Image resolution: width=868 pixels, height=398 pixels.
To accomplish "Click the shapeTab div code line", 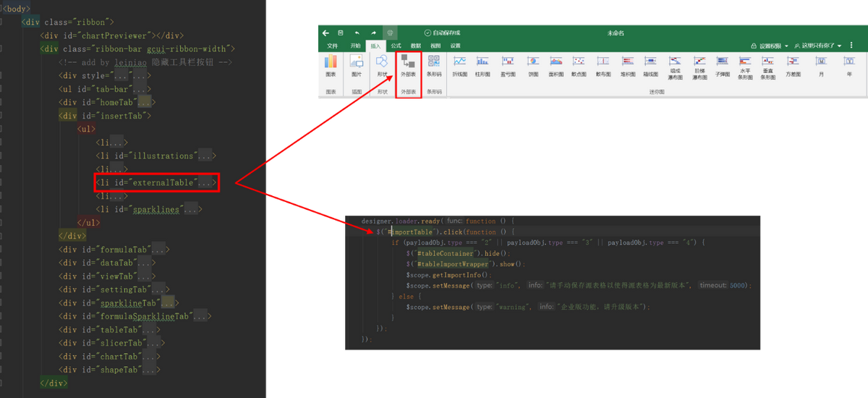I will [110, 370].
